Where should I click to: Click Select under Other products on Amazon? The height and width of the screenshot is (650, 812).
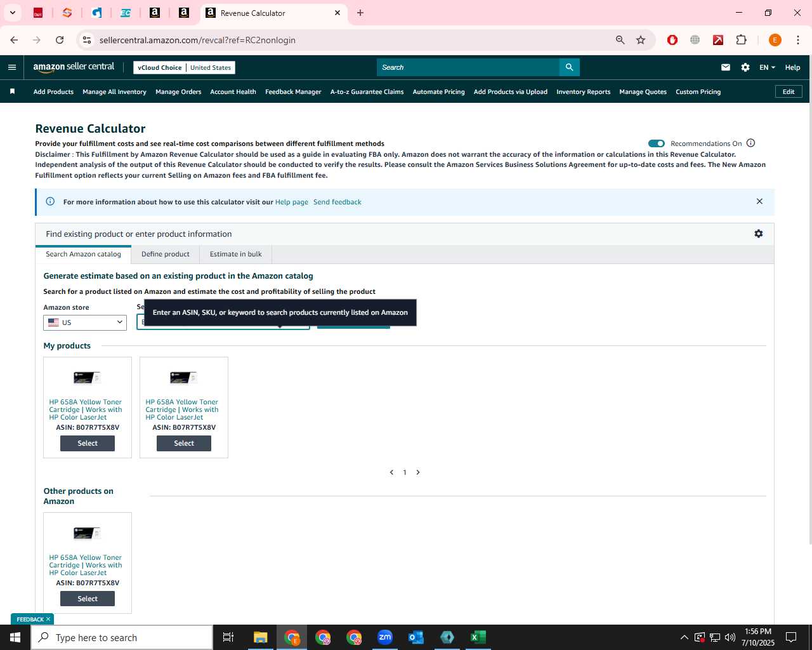tap(88, 599)
